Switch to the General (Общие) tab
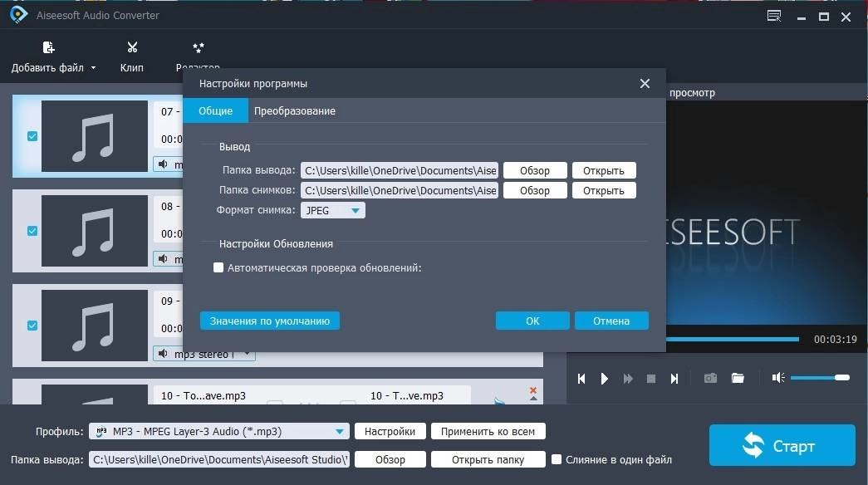The image size is (868, 485). pos(215,110)
